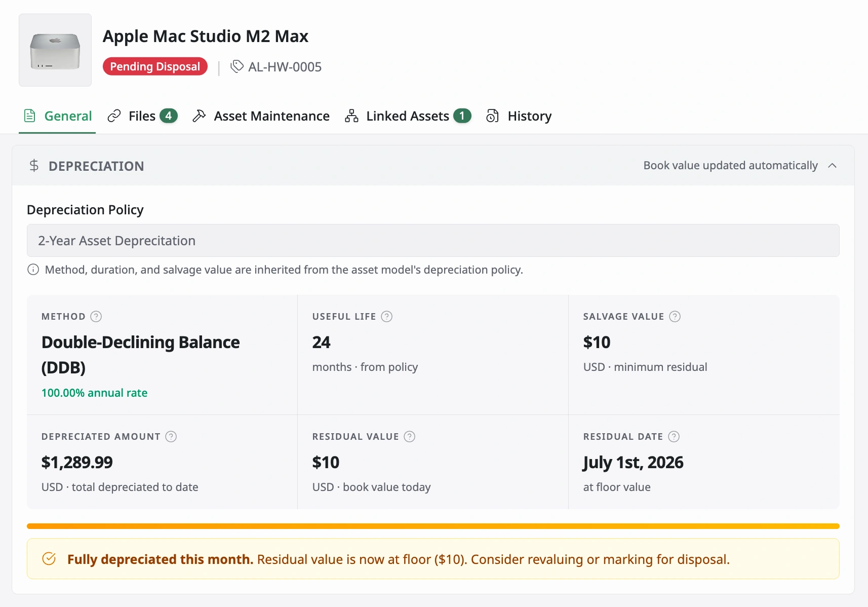
Task: Click the depreciation progress bar
Action: pyautogui.click(x=433, y=526)
